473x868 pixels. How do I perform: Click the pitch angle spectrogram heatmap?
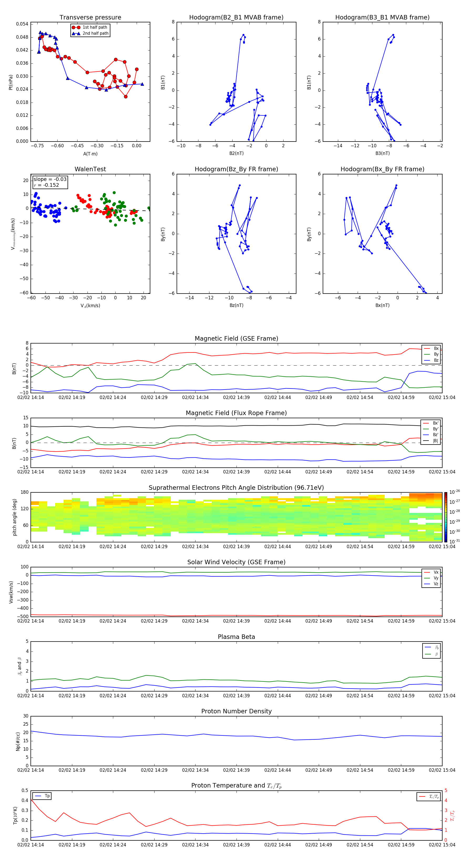[x=236, y=517]
